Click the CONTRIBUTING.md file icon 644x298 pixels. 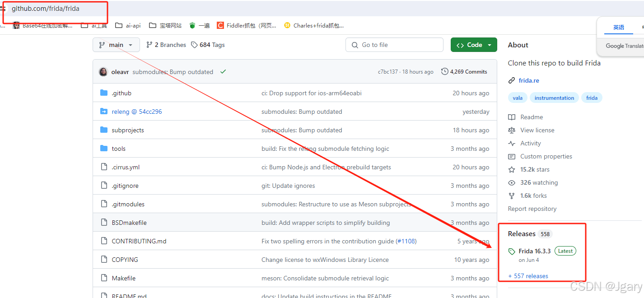104,241
